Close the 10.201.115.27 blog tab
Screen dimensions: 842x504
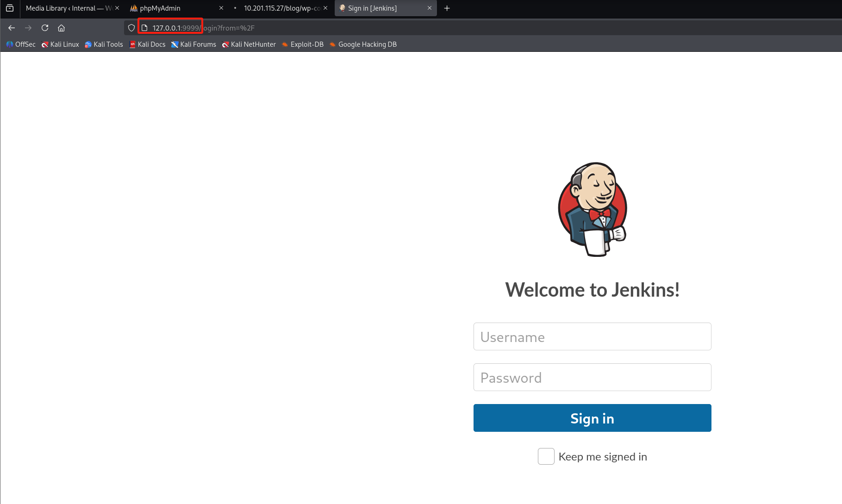[325, 8]
